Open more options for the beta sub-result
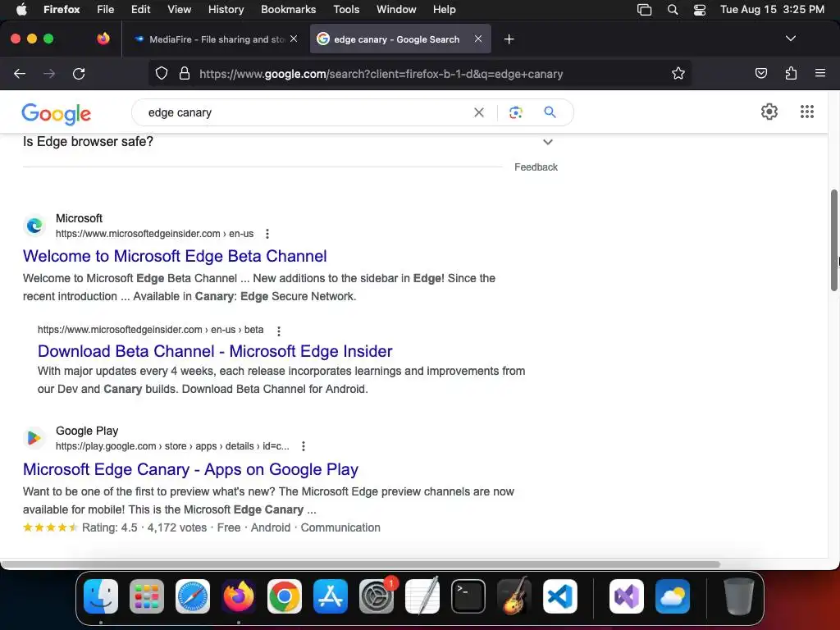This screenshot has height=630, width=840. click(x=279, y=331)
